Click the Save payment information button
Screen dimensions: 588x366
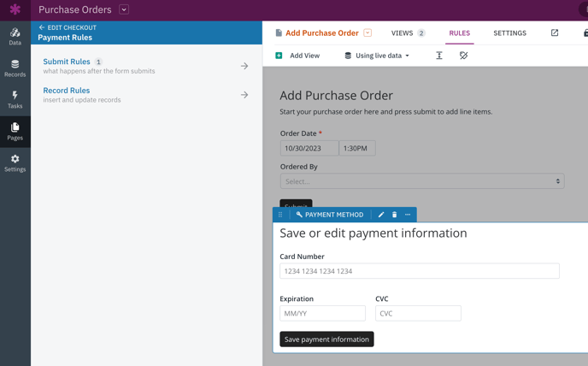click(326, 339)
